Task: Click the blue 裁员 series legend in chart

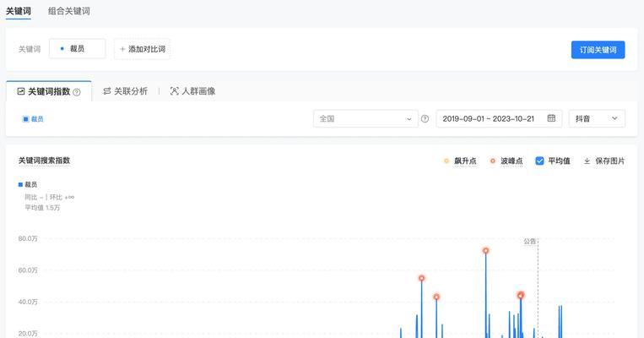Action: click(x=28, y=184)
